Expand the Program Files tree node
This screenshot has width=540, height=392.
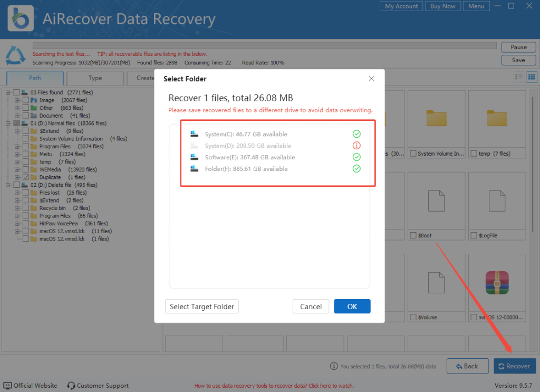17,147
